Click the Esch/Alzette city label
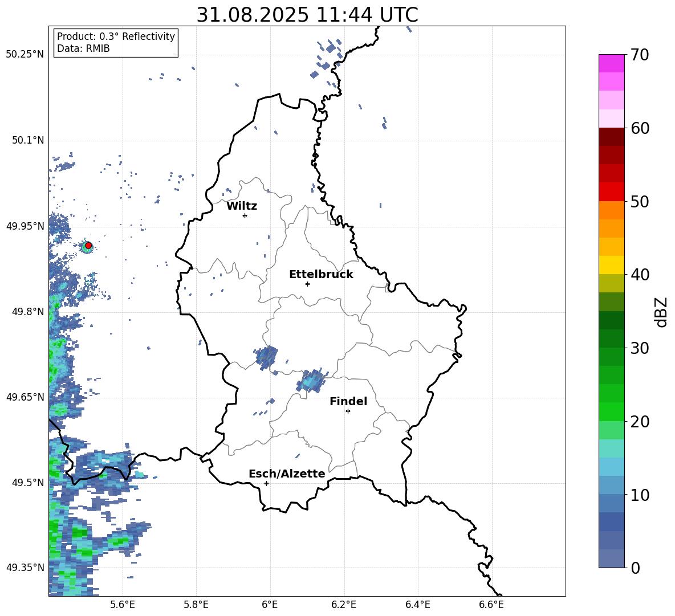675x616 pixels. pyautogui.click(x=287, y=474)
